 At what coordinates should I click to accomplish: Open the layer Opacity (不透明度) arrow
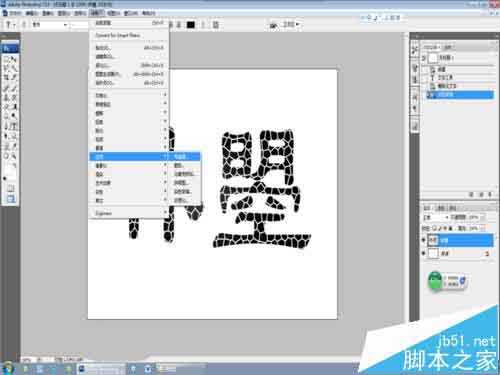point(483,218)
